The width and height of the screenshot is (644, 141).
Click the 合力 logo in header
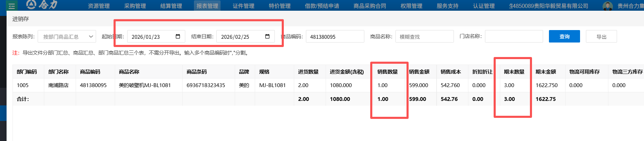click(x=42, y=4)
